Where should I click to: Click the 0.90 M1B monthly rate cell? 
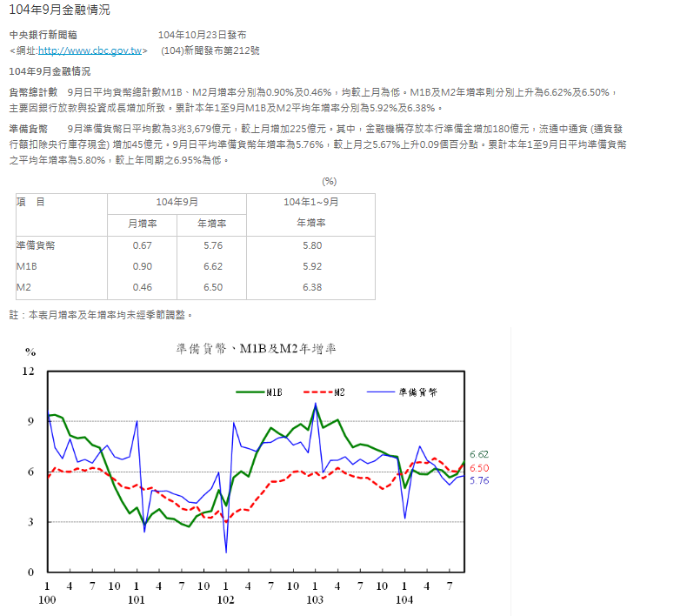[x=143, y=266]
